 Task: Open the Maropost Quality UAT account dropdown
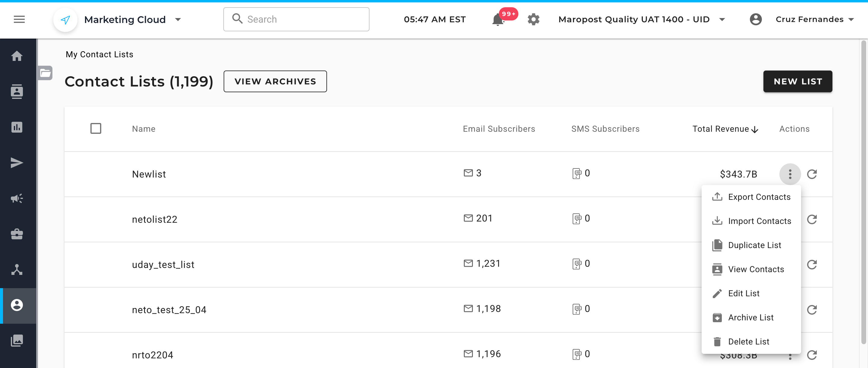coord(722,20)
